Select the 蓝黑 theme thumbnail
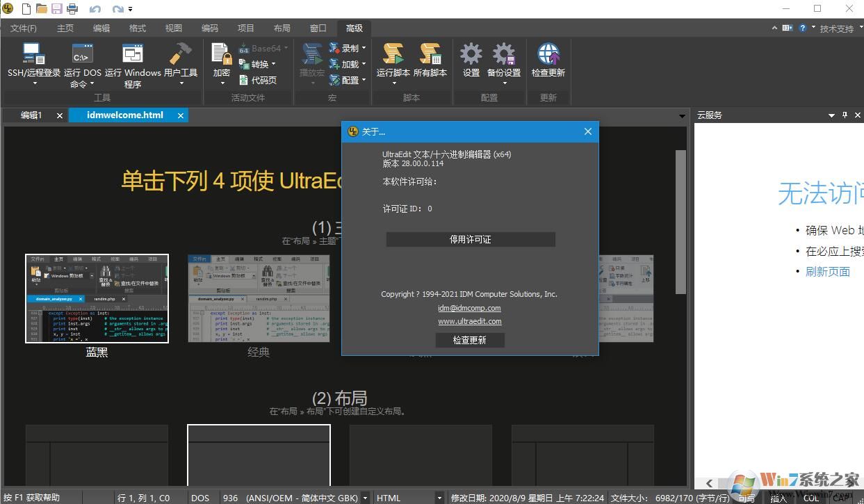Viewport: 864px width, 504px height. tap(97, 299)
